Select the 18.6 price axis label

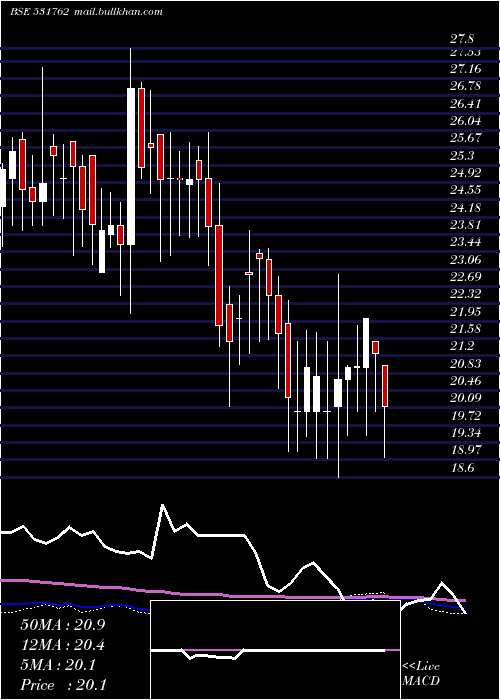(462, 468)
